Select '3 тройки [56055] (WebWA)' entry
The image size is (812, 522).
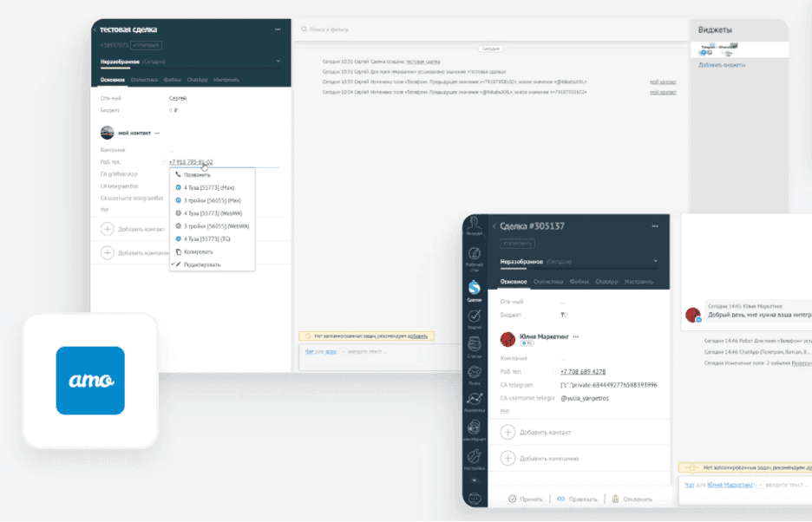click(213, 226)
